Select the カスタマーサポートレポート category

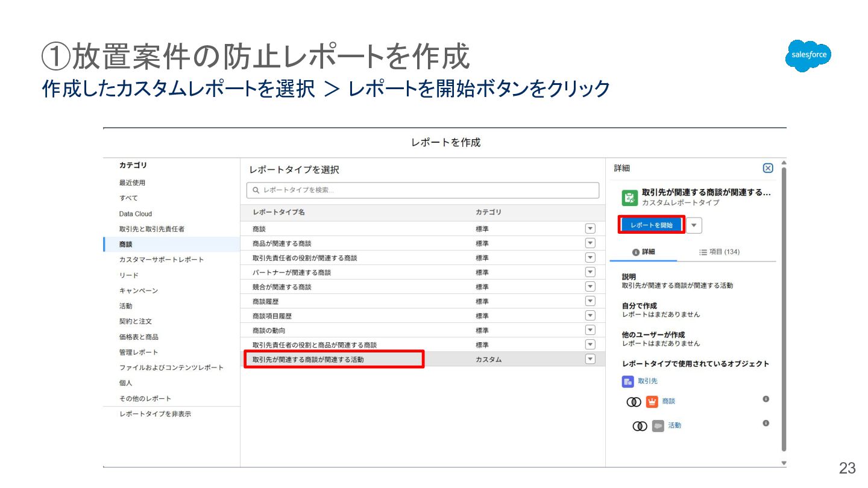pos(162,260)
